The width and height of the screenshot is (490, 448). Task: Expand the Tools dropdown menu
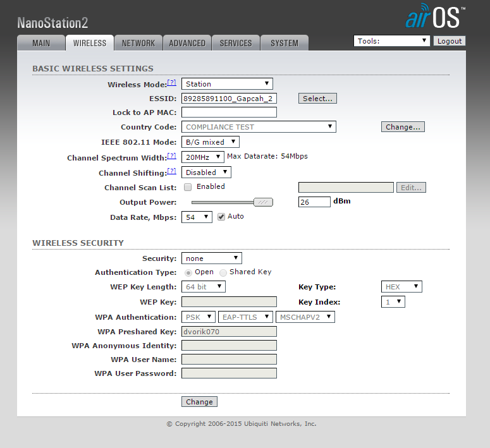(x=391, y=41)
